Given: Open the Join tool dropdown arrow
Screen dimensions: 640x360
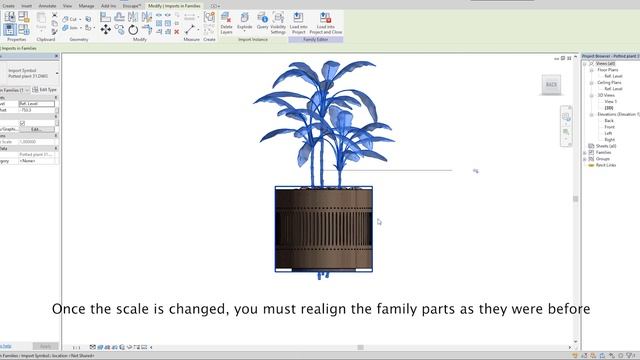Looking at the screenshot, I should click(x=81, y=28).
